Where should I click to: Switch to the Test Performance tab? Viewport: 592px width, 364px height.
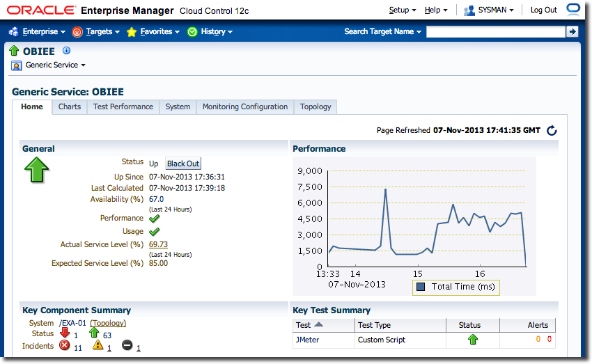123,106
